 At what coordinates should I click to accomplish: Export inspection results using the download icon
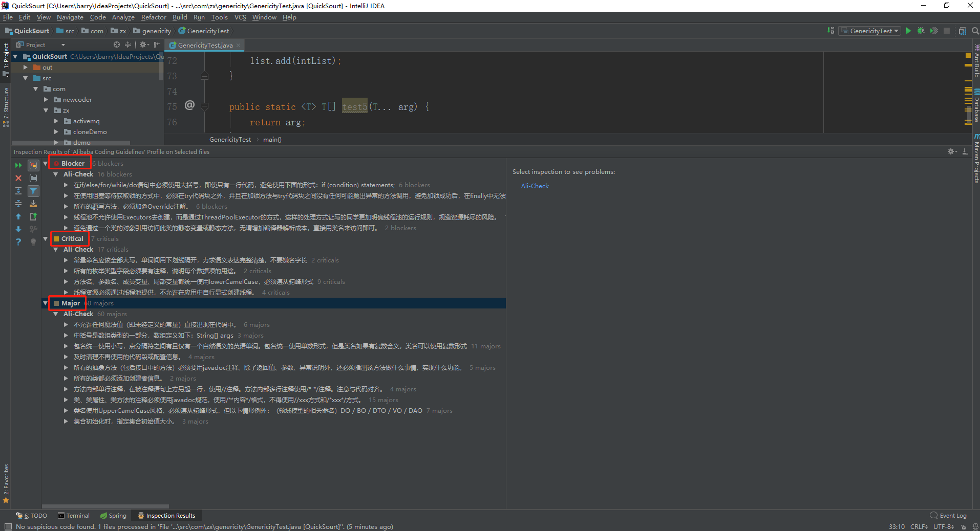[33, 204]
